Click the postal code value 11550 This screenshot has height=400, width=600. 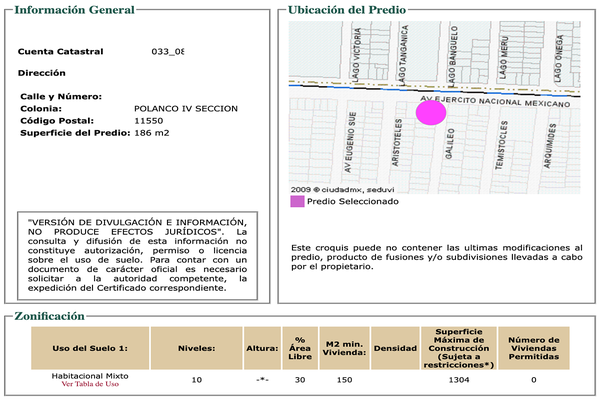tap(148, 120)
